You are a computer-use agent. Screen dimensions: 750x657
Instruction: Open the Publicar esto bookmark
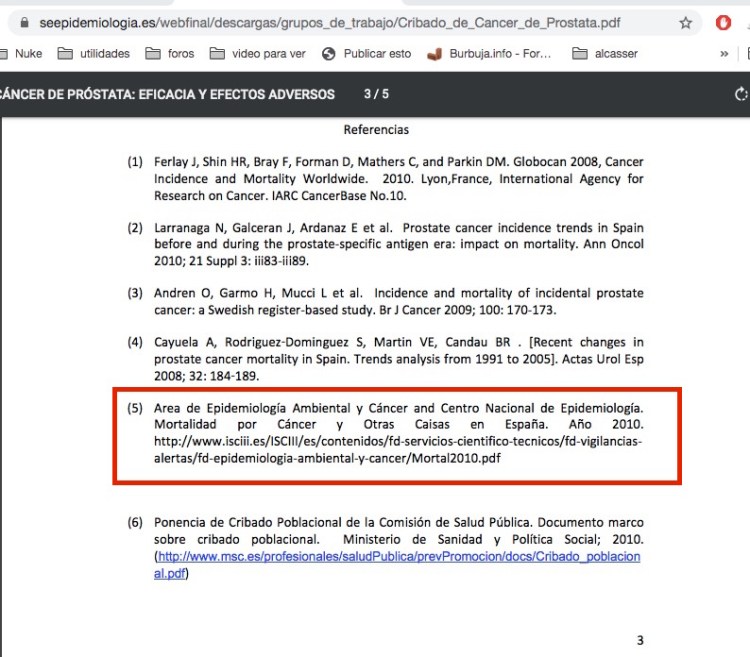click(366, 54)
